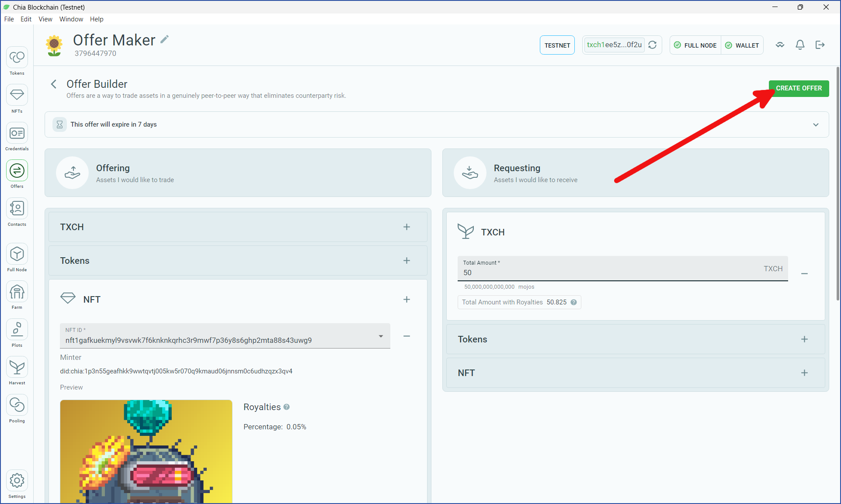Open the Window menu
This screenshot has width=841, height=504.
[x=71, y=19]
